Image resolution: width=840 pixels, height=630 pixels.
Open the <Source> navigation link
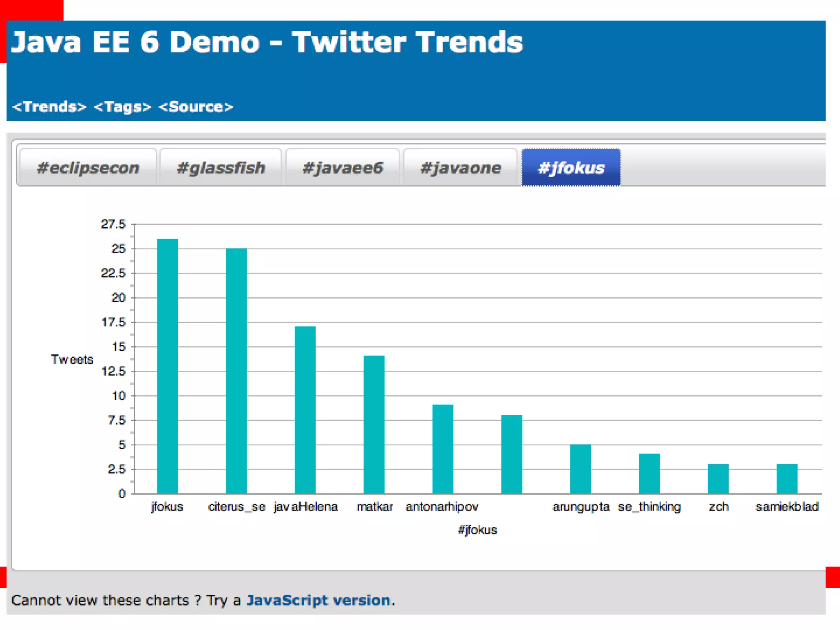(x=196, y=107)
